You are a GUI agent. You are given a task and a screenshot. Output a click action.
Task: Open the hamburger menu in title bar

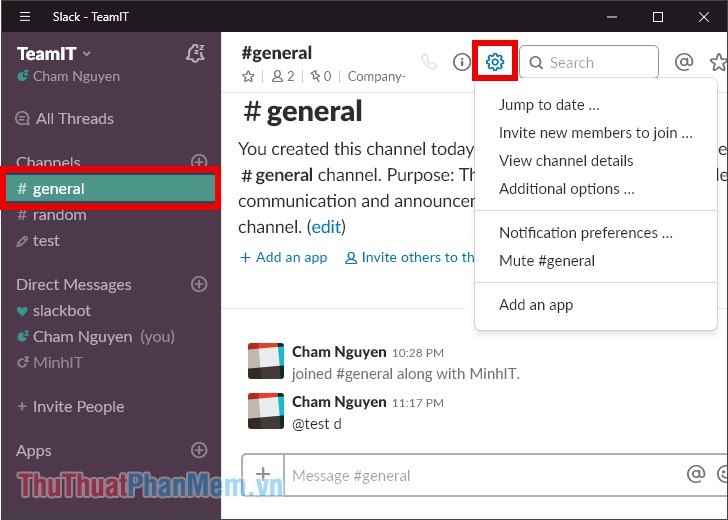coord(25,17)
